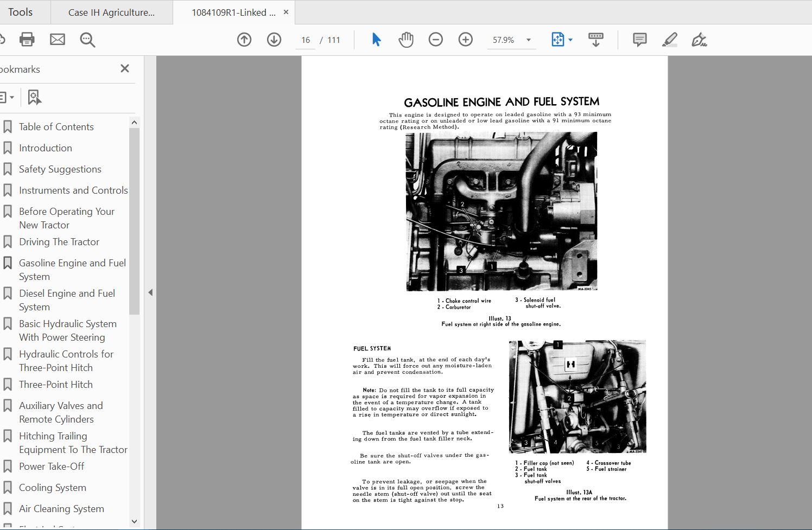Add a sticky note comment
The height and width of the screenshot is (530, 812).
[x=640, y=40]
